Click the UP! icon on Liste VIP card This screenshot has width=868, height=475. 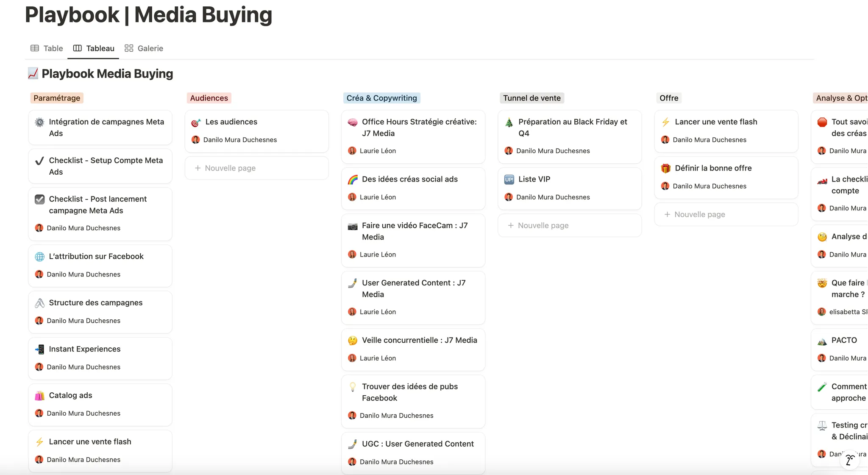(509, 179)
